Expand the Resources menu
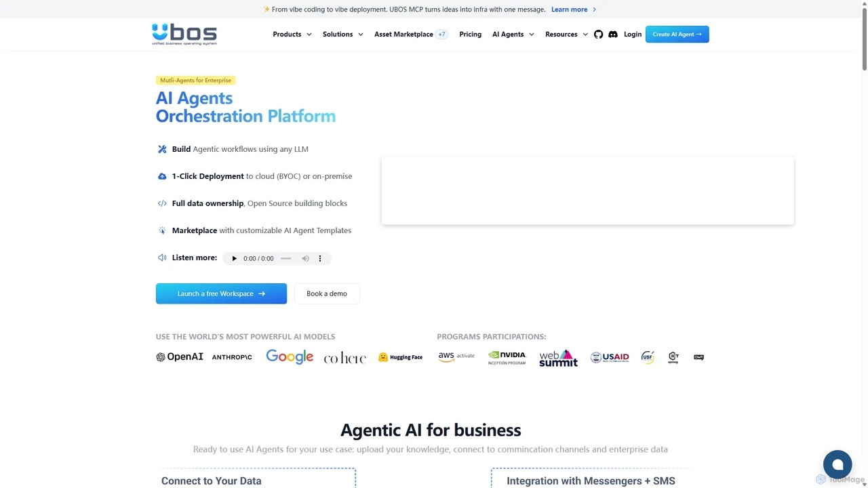The width and height of the screenshot is (868, 488). (567, 34)
